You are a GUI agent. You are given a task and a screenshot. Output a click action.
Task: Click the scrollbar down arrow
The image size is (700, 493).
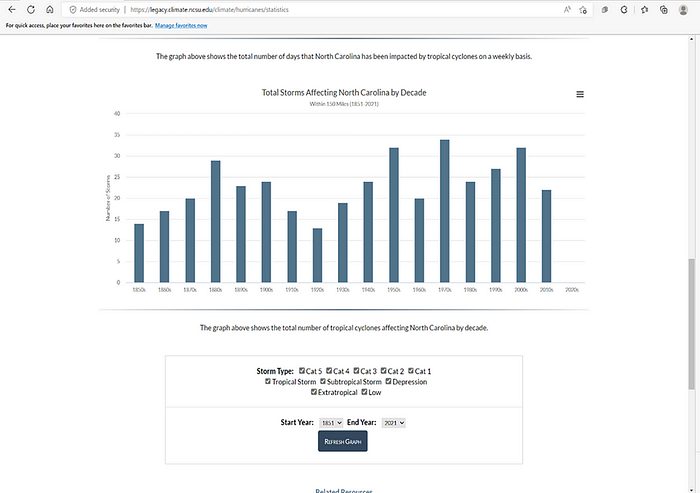coord(692,489)
